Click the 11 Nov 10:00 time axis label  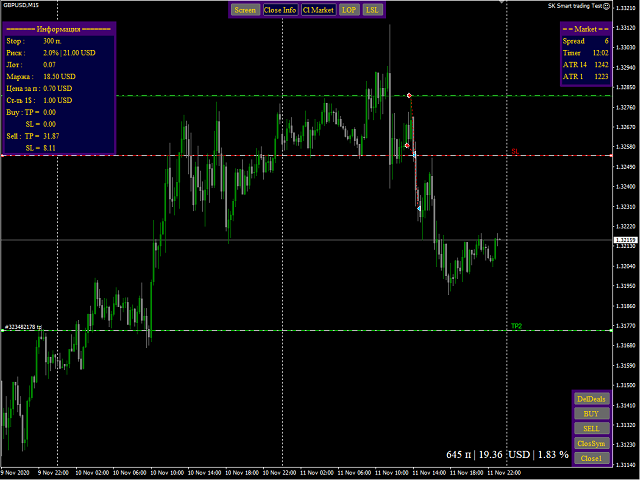[392, 473]
